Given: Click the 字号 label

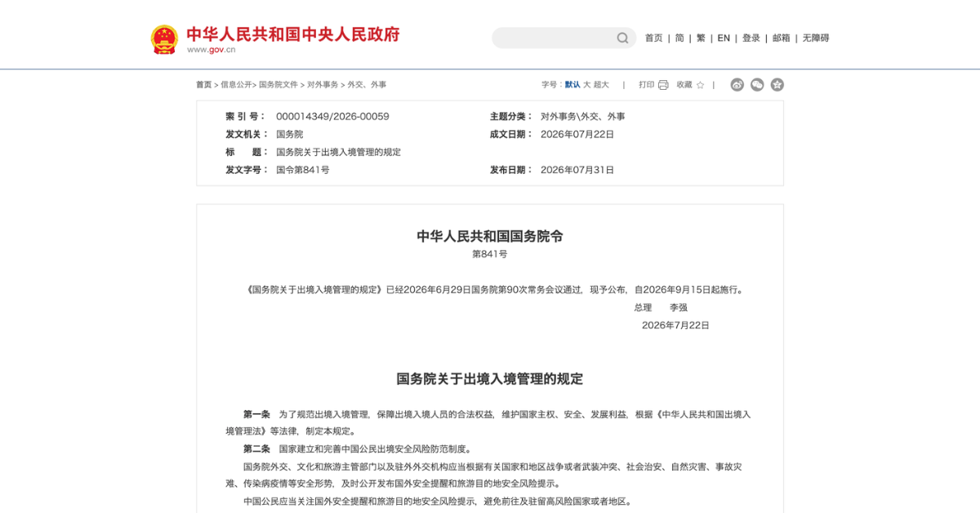Looking at the screenshot, I should coord(551,85).
